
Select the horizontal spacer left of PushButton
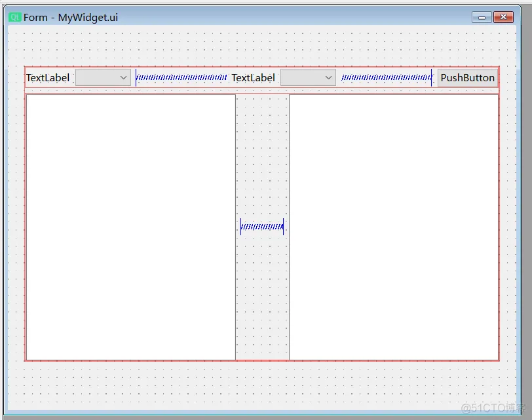pyautogui.click(x=387, y=78)
